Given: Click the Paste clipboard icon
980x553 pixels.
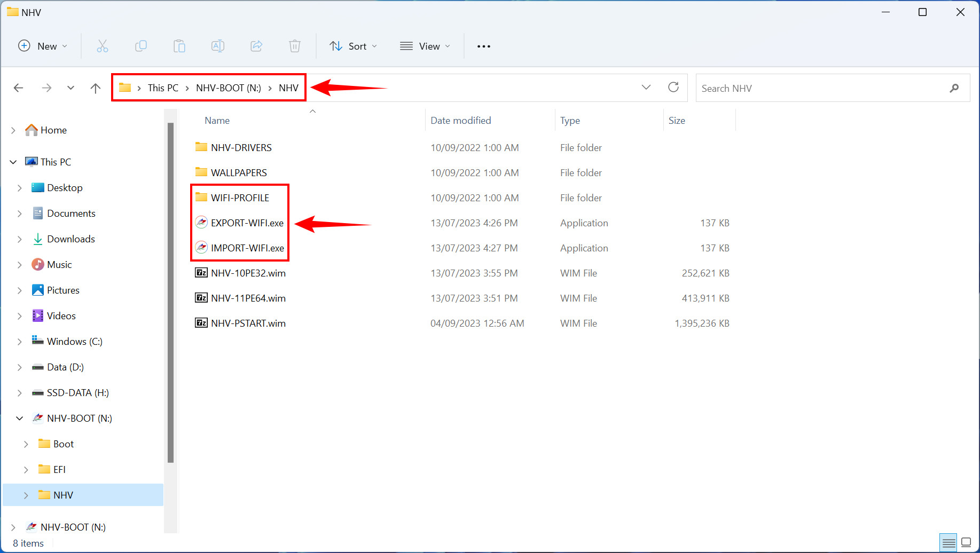Looking at the screenshot, I should [x=179, y=46].
